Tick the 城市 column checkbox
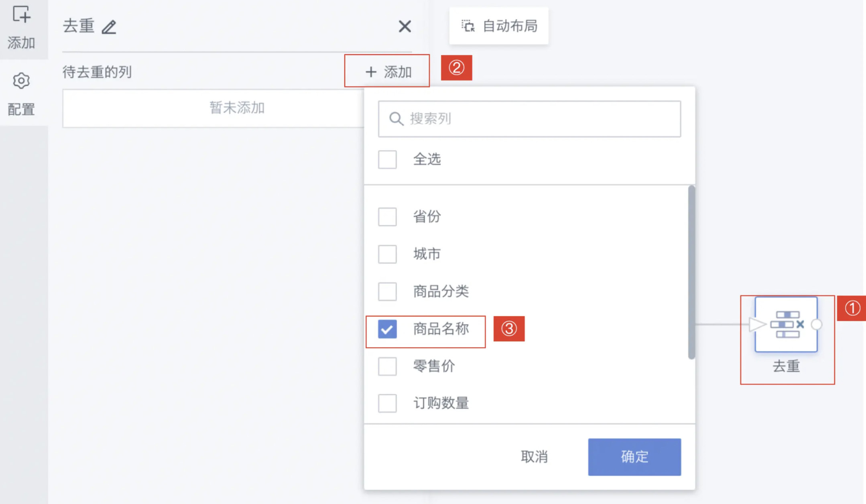The image size is (866, 504). (387, 254)
